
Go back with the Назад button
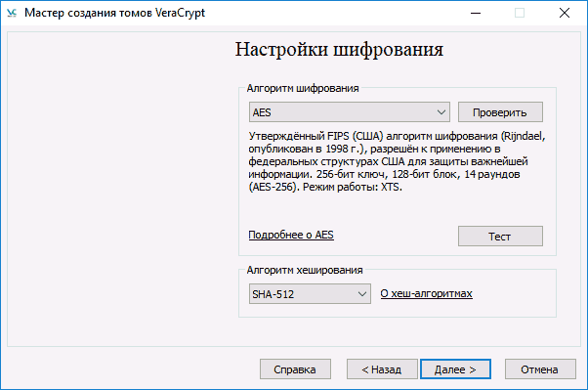click(x=382, y=369)
